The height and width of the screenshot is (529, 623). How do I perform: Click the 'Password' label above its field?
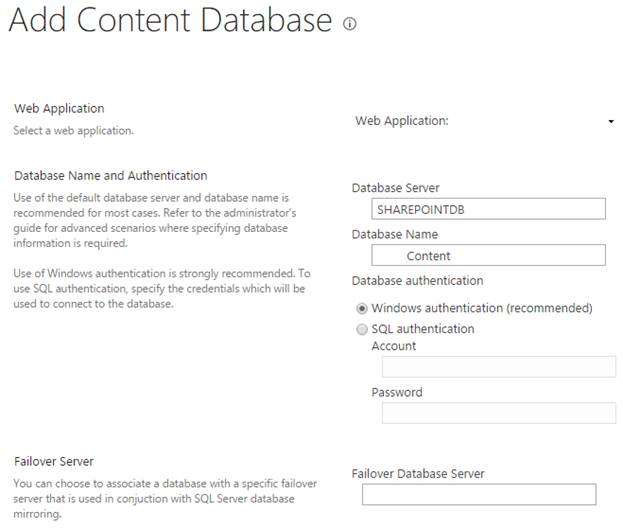pos(396,392)
